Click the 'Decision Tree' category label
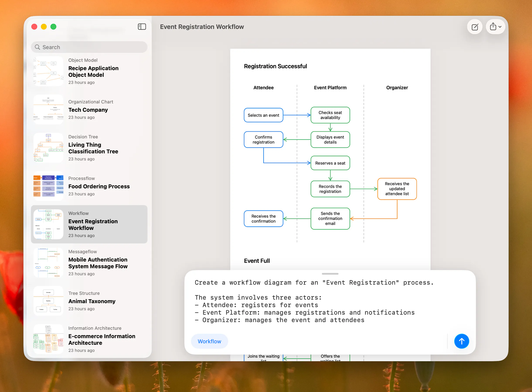This screenshot has height=392, width=532. pos(83,137)
